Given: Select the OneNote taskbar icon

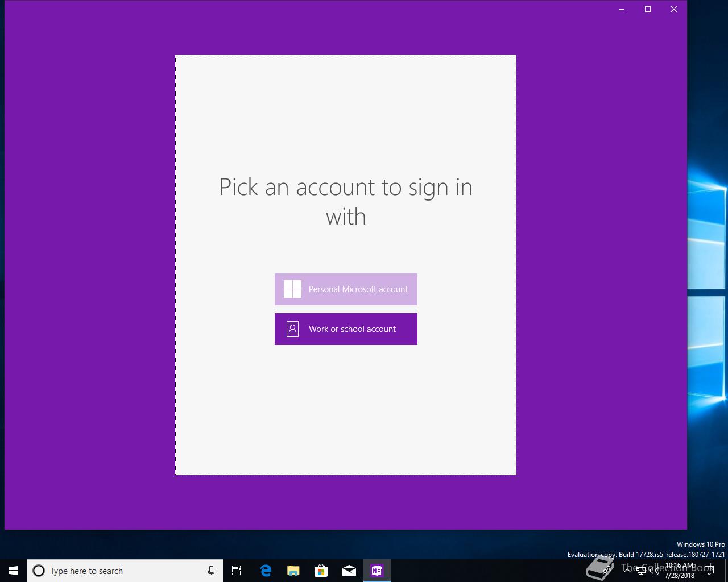Looking at the screenshot, I should 377,571.
